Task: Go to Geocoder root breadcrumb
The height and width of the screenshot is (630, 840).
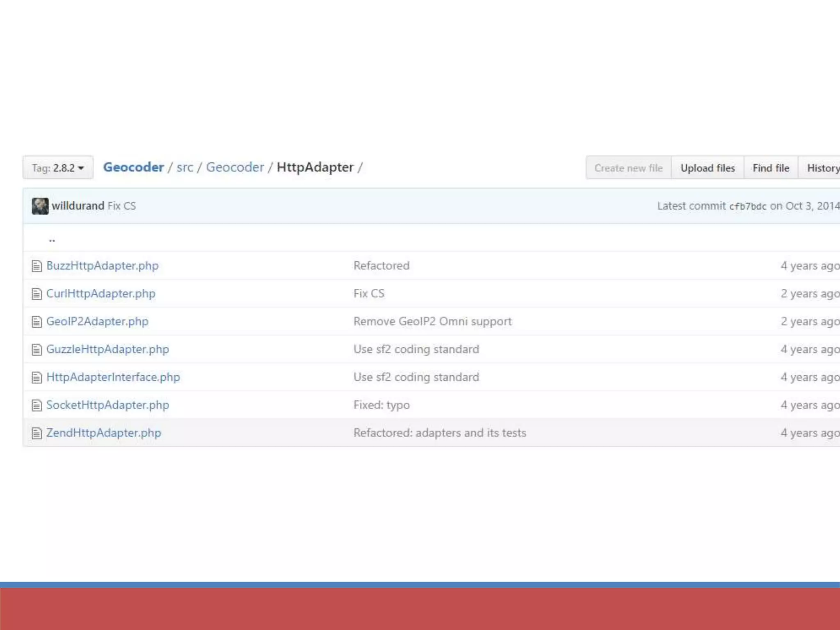Action: tap(133, 167)
